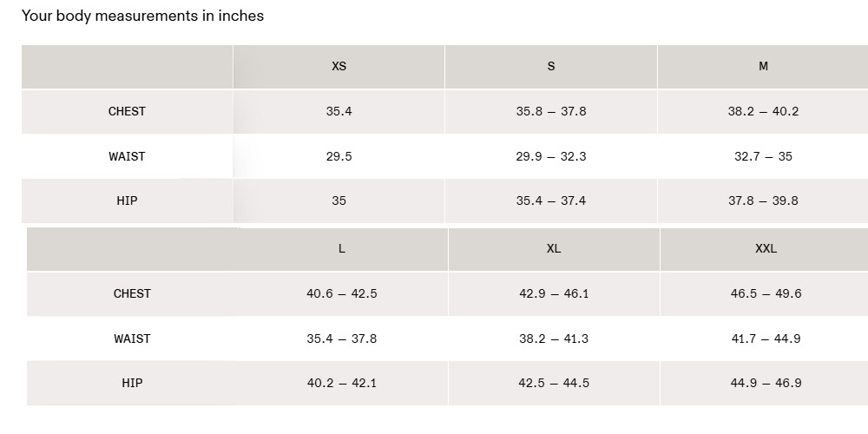The width and height of the screenshot is (868, 434).
Task: Select the XXL size column header
Action: pyautogui.click(x=766, y=248)
